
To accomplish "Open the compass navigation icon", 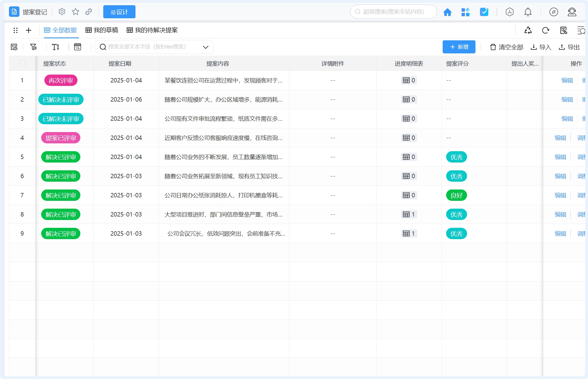I will point(553,12).
